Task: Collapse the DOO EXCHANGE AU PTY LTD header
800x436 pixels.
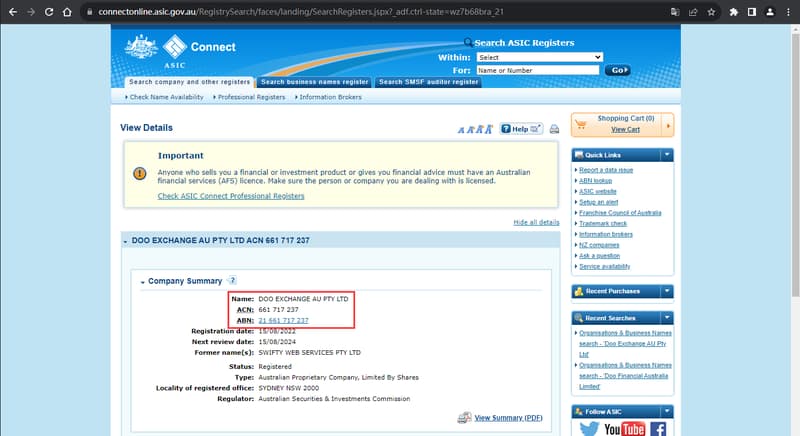Action: (125, 241)
